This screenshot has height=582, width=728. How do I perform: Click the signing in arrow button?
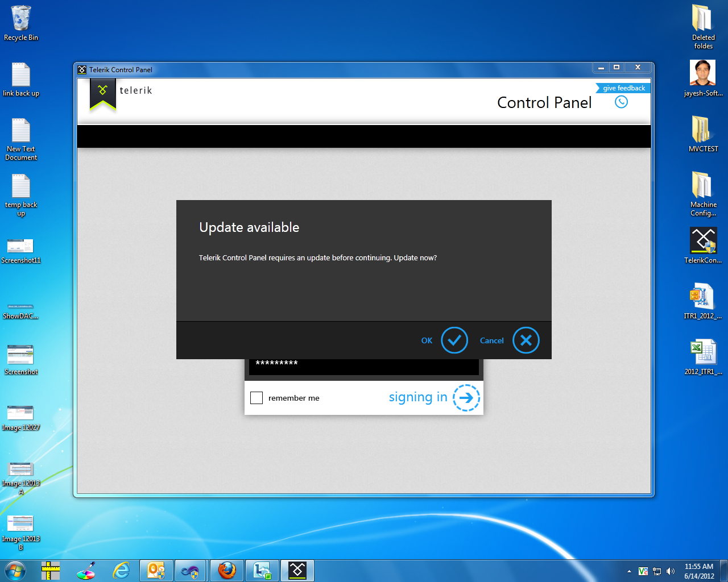466,397
